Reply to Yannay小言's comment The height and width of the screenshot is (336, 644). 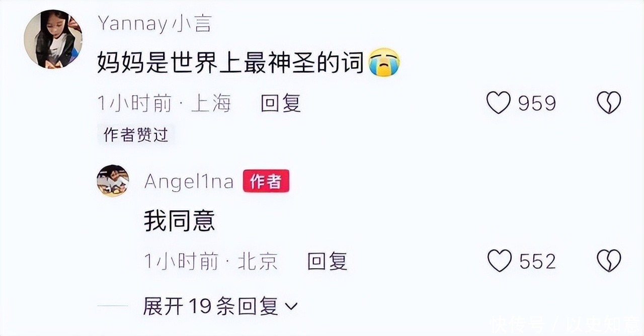[x=281, y=103]
